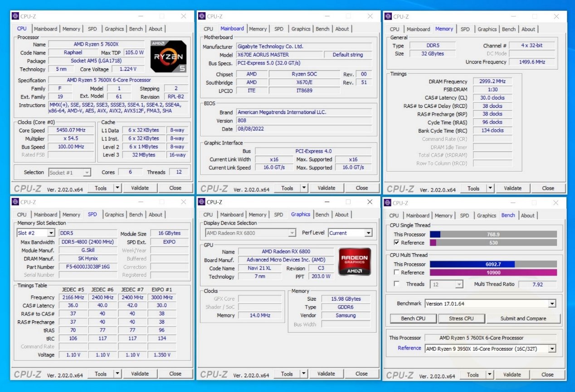This screenshot has height=392, width=575.
Task: Click the Multi Thread Ratio value 7.92
Action: [x=537, y=284]
